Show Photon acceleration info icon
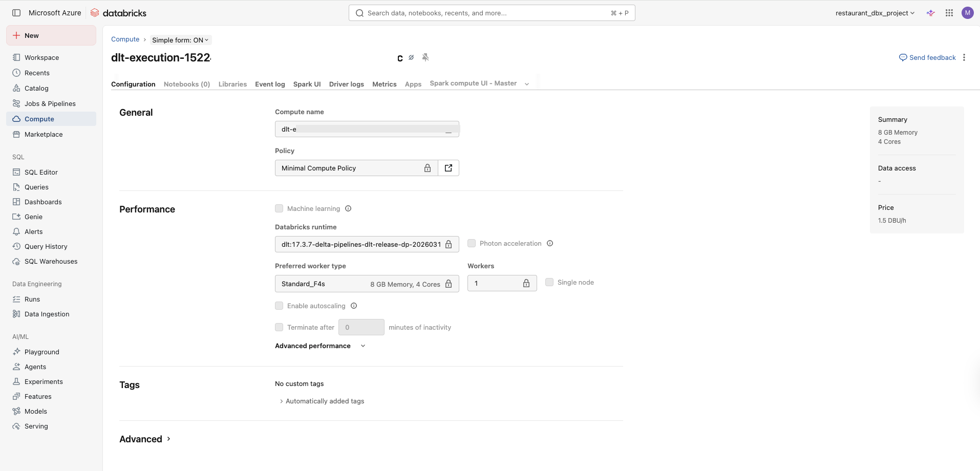The height and width of the screenshot is (471, 980). click(x=550, y=243)
